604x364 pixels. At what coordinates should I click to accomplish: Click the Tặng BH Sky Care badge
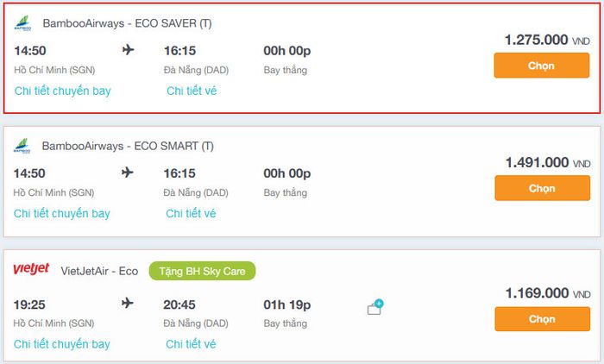tap(202, 271)
